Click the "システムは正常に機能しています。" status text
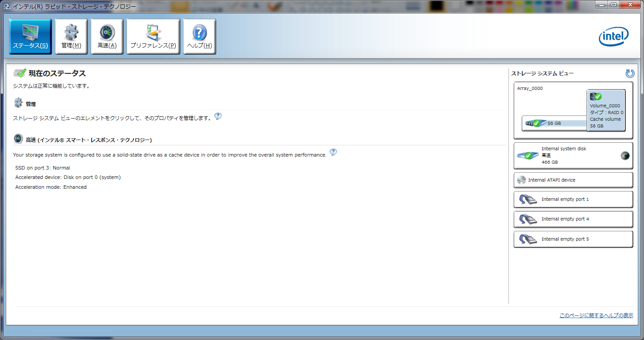This screenshot has width=644, height=340. click(x=51, y=86)
